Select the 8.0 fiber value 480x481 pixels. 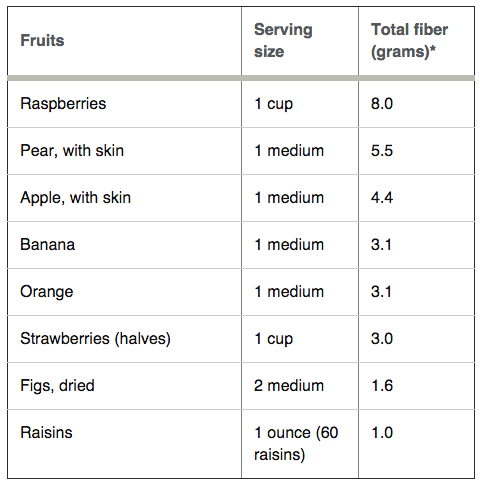tap(382, 103)
